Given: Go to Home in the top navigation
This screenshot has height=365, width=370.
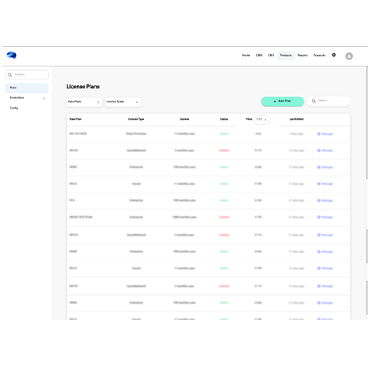Looking at the screenshot, I should pyautogui.click(x=246, y=55).
